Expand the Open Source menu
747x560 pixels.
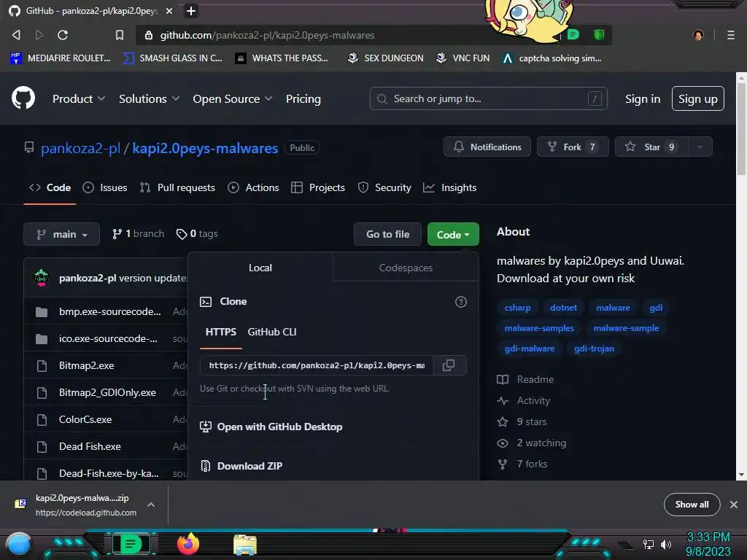pyautogui.click(x=233, y=98)
